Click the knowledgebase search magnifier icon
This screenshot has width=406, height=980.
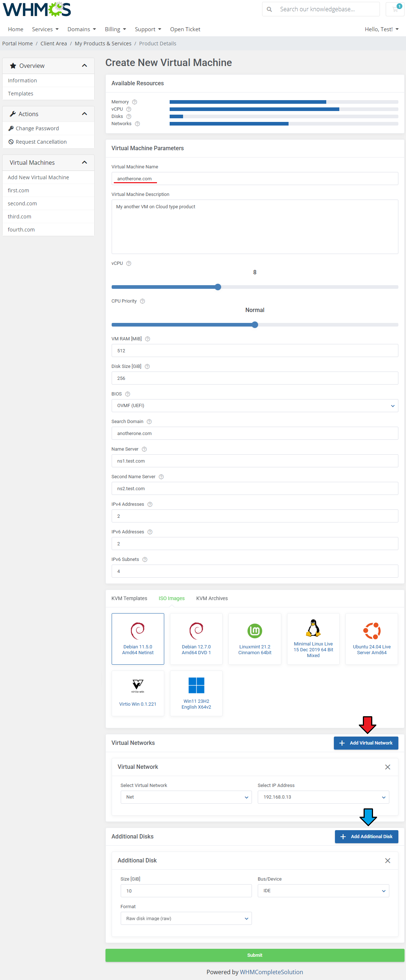tap(269, 9)
